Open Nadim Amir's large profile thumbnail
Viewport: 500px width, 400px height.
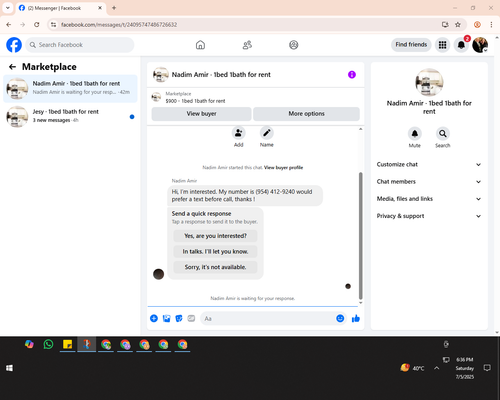click(429, 82)
